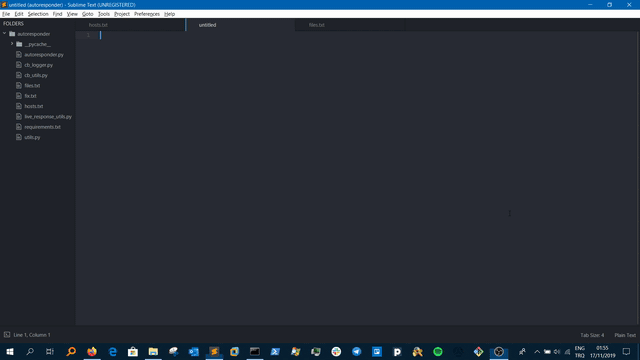
Task: Open the File menu
Action: coord(6,14)
